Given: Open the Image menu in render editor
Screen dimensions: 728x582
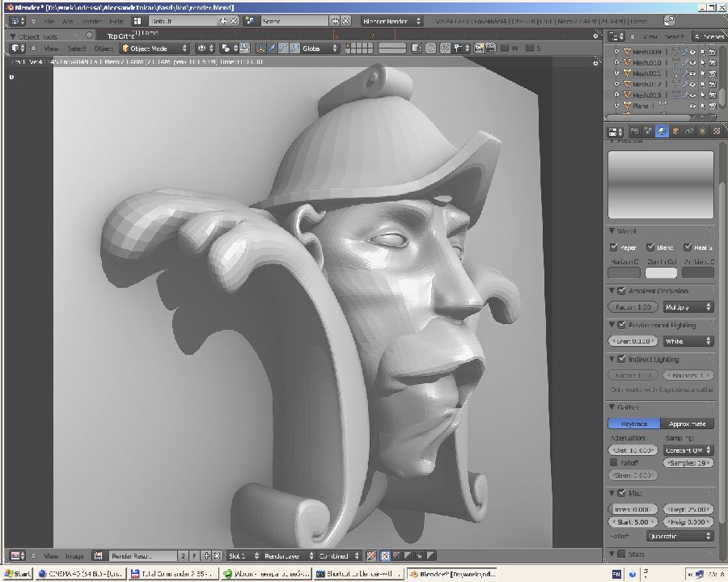Looking at the screenshot, I should click(x=74, y=556).
